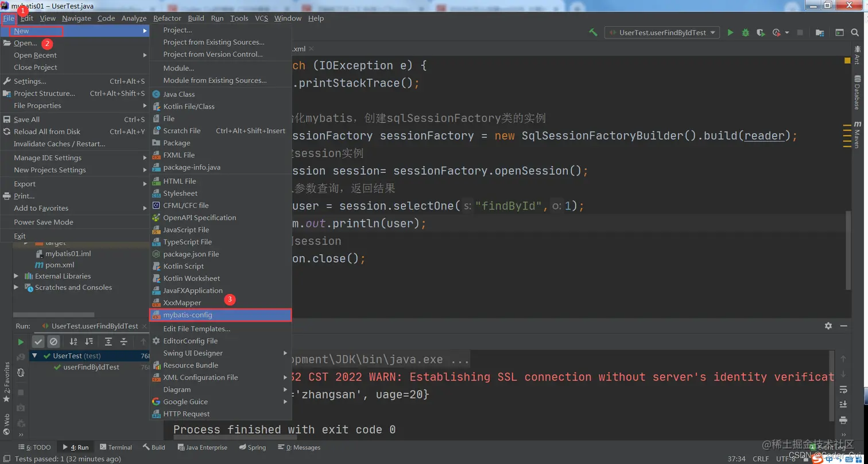This screenshot has width=868, height=464.
Task: Select the Debug tool icon in toolbar
Action: tap(745, 33)
